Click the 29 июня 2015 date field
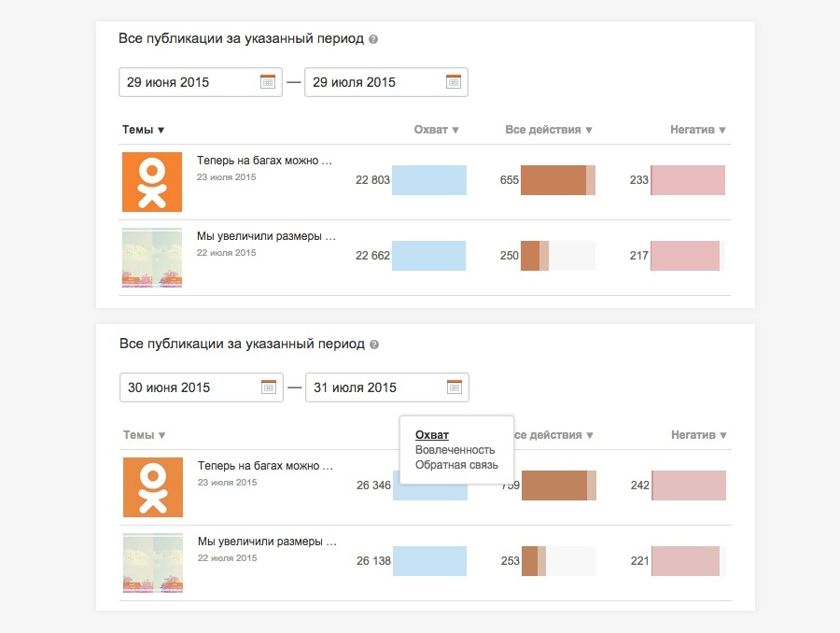Viewport: 840px width, 633px height. (x=187, y=82)
